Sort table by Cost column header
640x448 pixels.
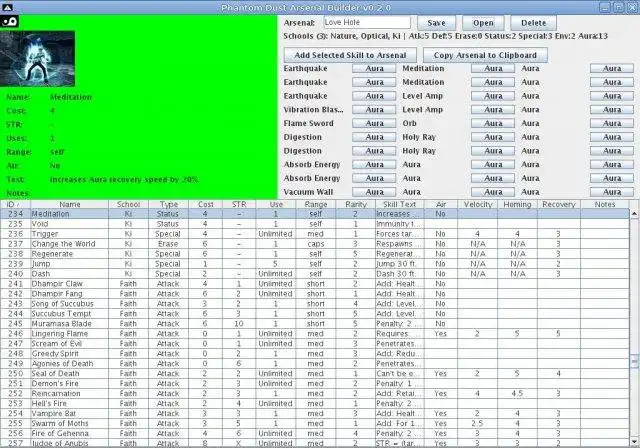pos(206,204)
